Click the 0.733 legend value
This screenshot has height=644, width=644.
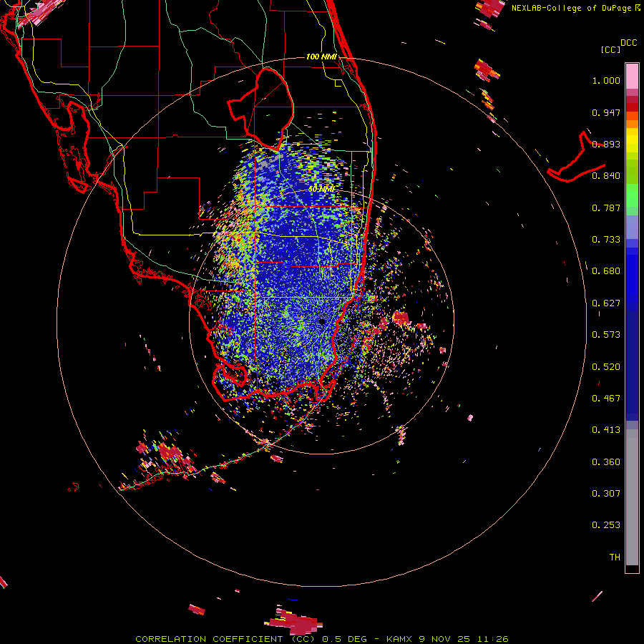pos(606,240)
